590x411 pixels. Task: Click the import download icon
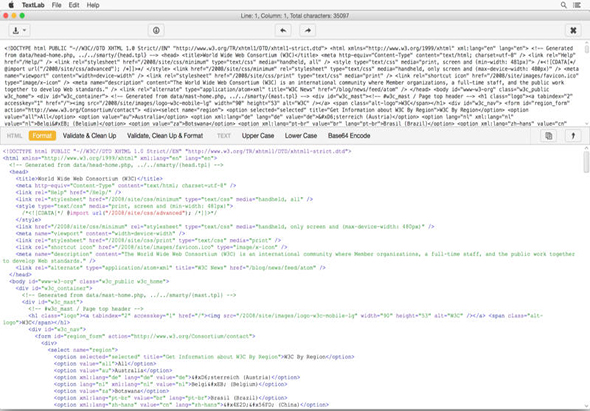pos(16,30)
